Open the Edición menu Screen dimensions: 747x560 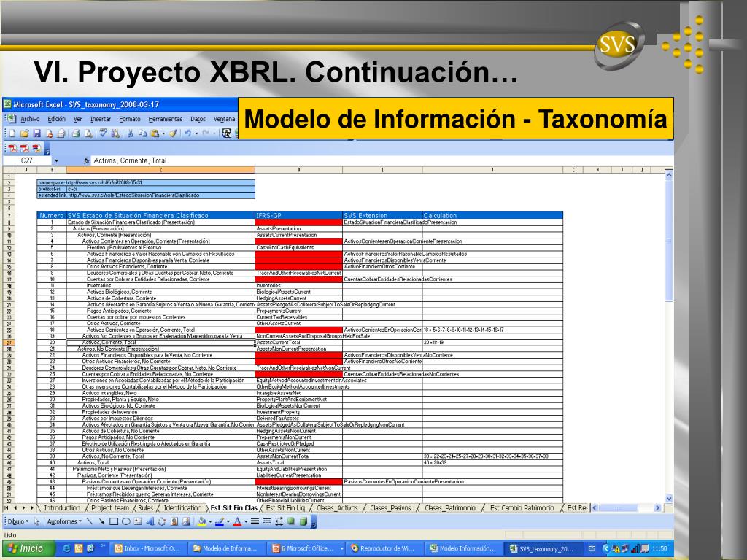pos(57,119)
